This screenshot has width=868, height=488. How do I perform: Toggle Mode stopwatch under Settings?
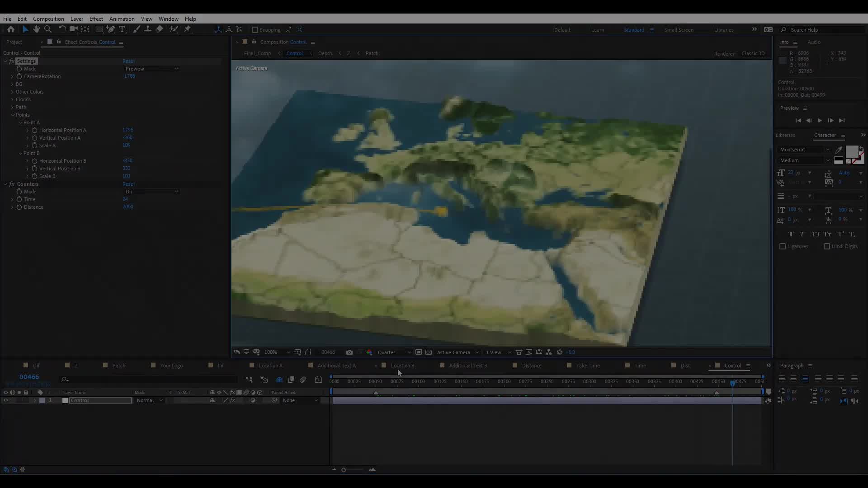[x=19, y=69]
